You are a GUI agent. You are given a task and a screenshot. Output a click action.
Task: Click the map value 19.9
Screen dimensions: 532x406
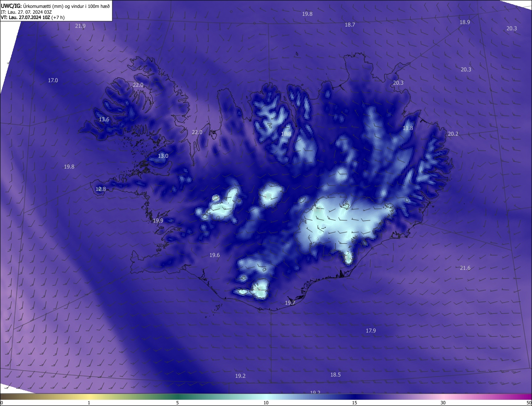click(158, 220)
